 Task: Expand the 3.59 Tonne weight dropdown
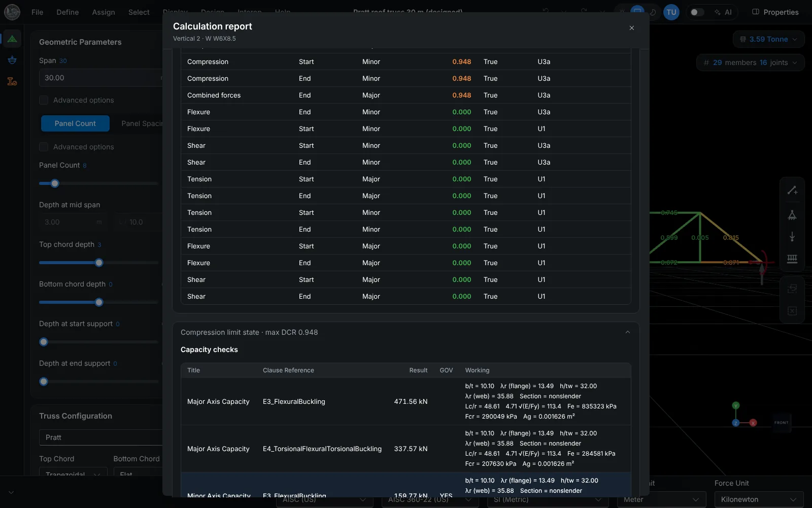[x=769, y=39]
